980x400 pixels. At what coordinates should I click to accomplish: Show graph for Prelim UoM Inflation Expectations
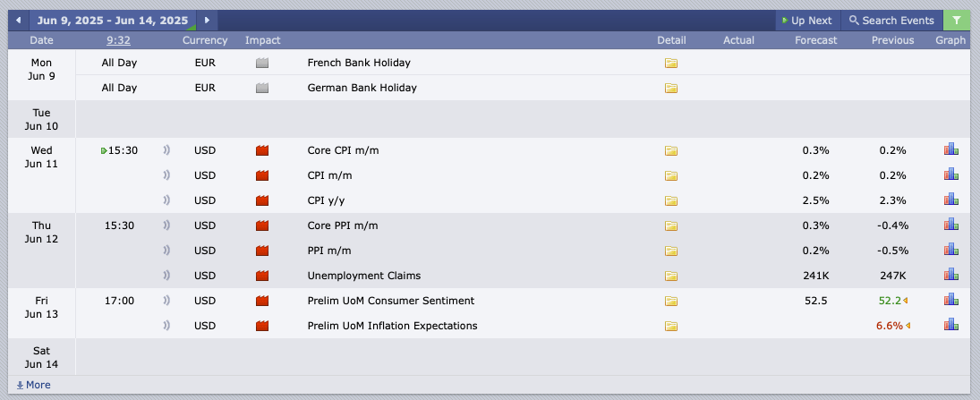click(950, 325)
